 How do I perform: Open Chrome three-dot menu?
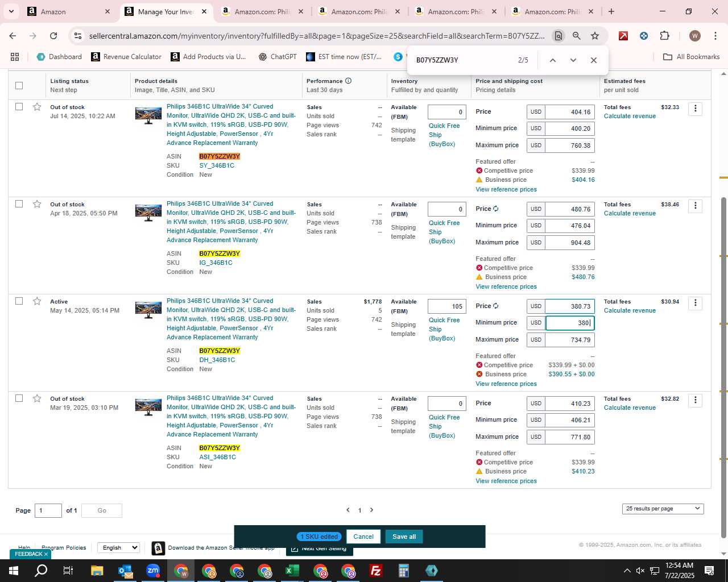point(715,36)
